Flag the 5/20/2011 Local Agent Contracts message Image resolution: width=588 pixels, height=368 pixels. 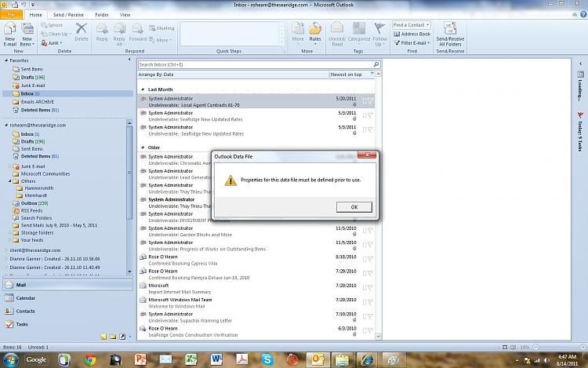[370, 101]
